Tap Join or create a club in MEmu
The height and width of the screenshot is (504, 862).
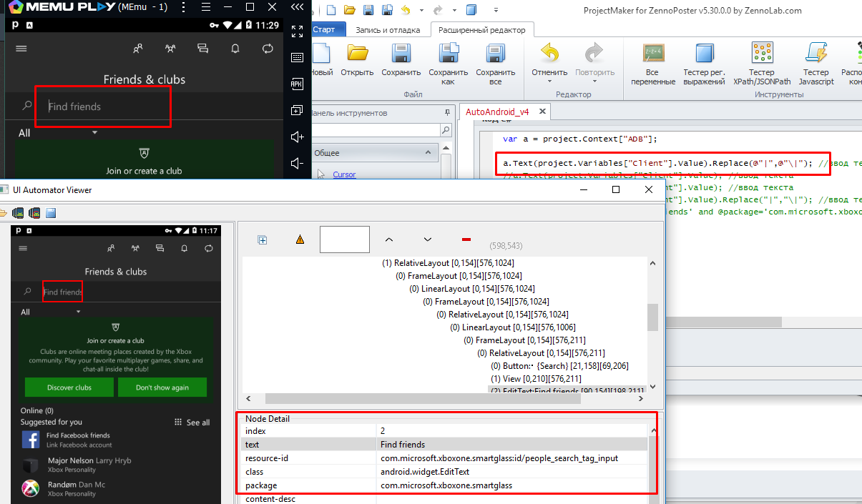(145, 171)
